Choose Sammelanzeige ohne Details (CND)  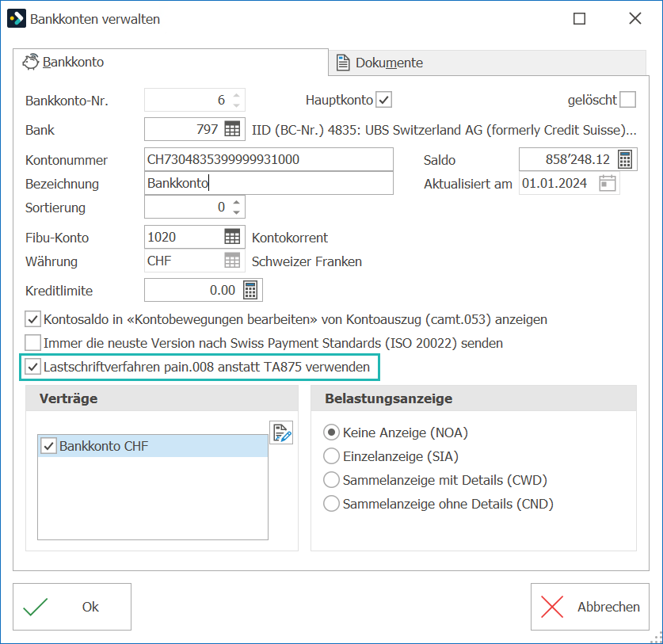click(331, 504)
